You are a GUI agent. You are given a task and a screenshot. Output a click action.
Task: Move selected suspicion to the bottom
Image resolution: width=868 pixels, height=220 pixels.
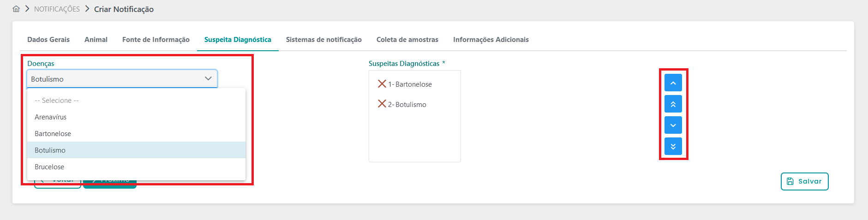tap(673, 147)
